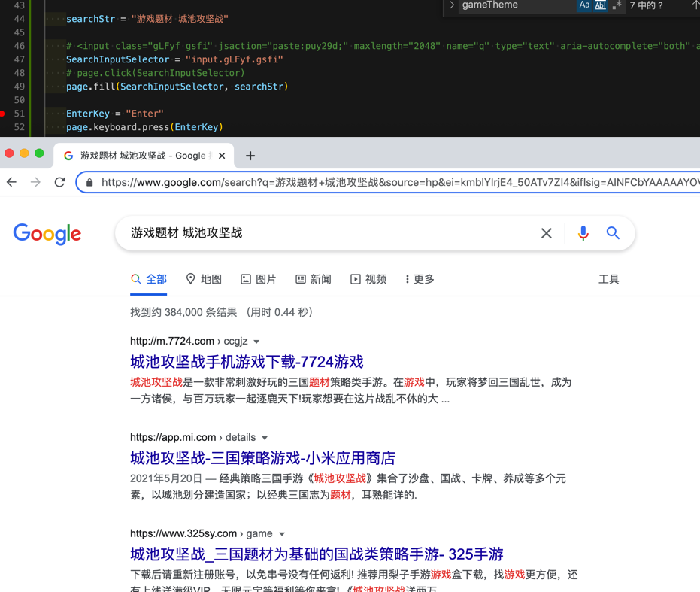Image resolution: width=700 pixels, height=592 pixels.
Task: Select the 游戏题材 城池攻坚战 browser tab
Action: (144, 156)
